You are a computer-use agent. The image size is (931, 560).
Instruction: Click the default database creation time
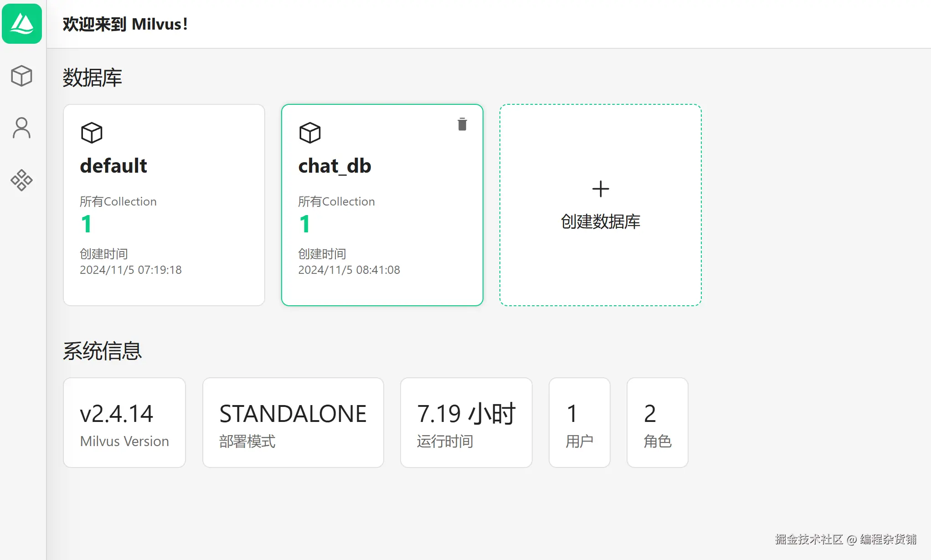click(131, 270)
